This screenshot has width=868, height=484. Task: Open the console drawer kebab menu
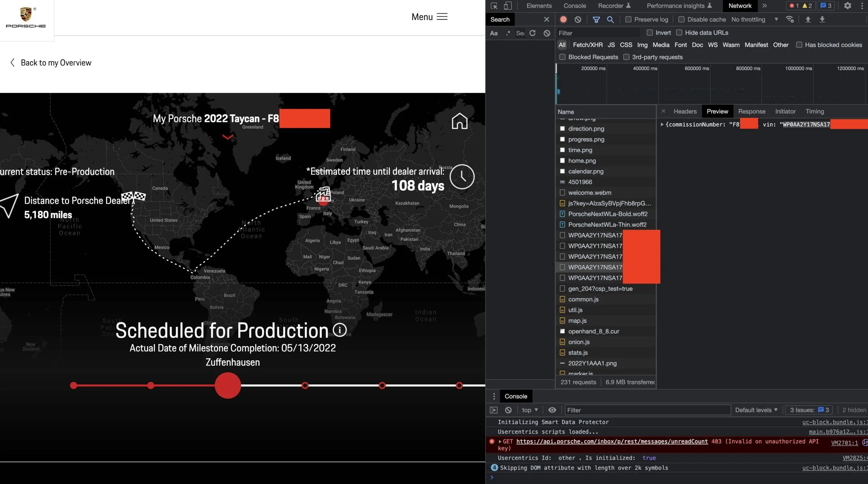pos(494,396)
